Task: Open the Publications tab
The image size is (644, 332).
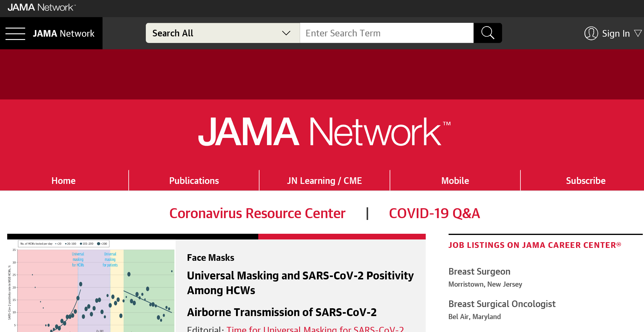Action: click(194, 181)
